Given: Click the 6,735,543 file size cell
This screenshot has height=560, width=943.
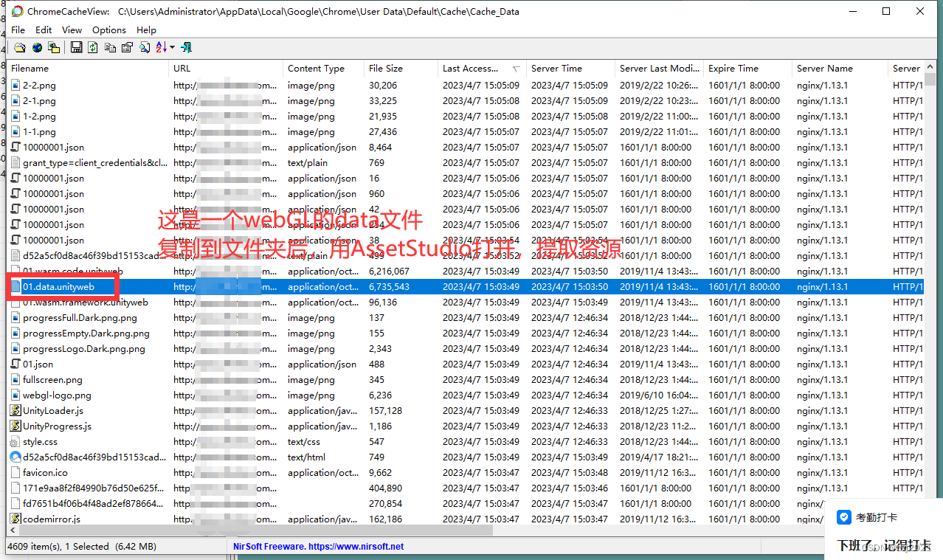Looking at the screenshot, I should 389,286.
